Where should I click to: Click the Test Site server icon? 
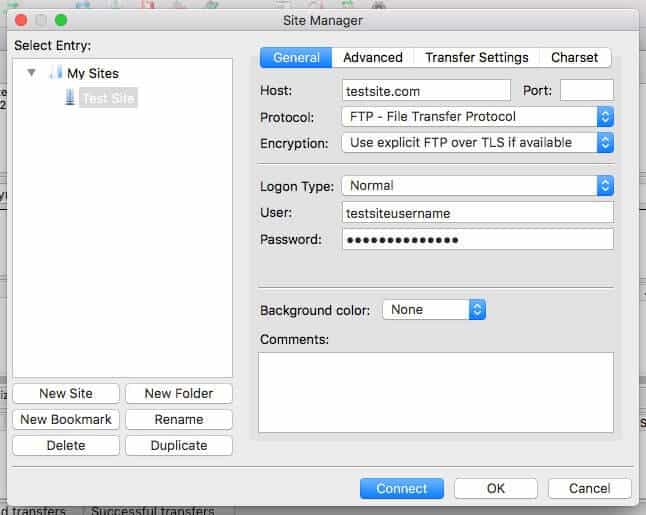pyautogui.click(x=70, y=97)
